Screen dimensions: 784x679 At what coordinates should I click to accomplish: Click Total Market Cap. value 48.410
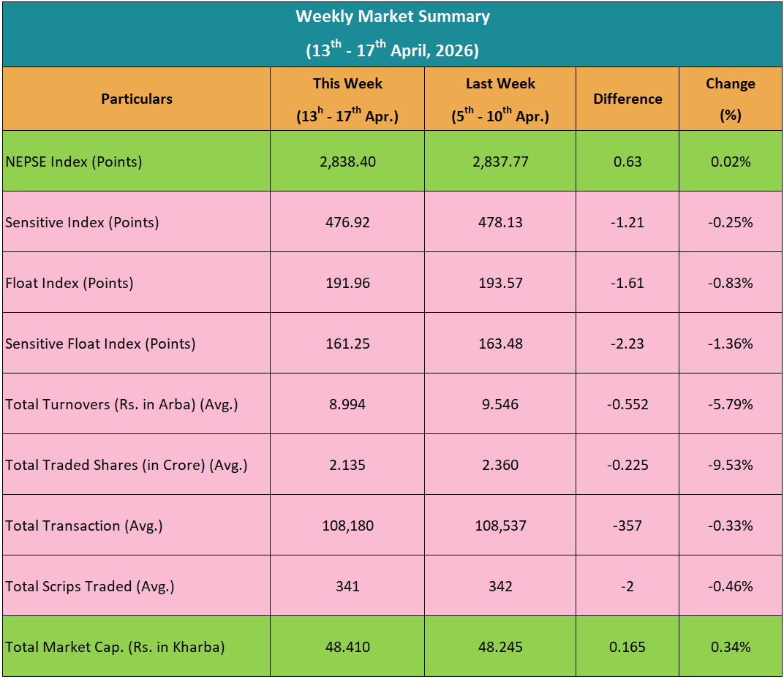tap(347, 647)
